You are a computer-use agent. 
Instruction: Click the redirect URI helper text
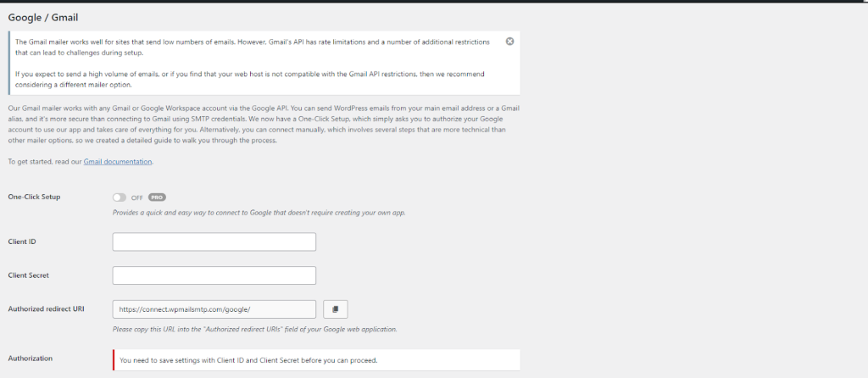(254, 329)
